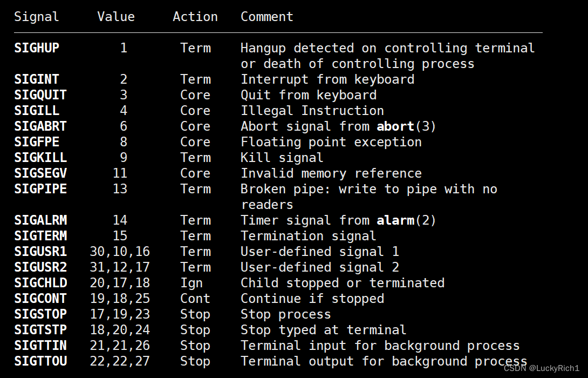Select the SIGFPE signal name
Viewport: 588px width, 378px height.
[x=37, y=142]
